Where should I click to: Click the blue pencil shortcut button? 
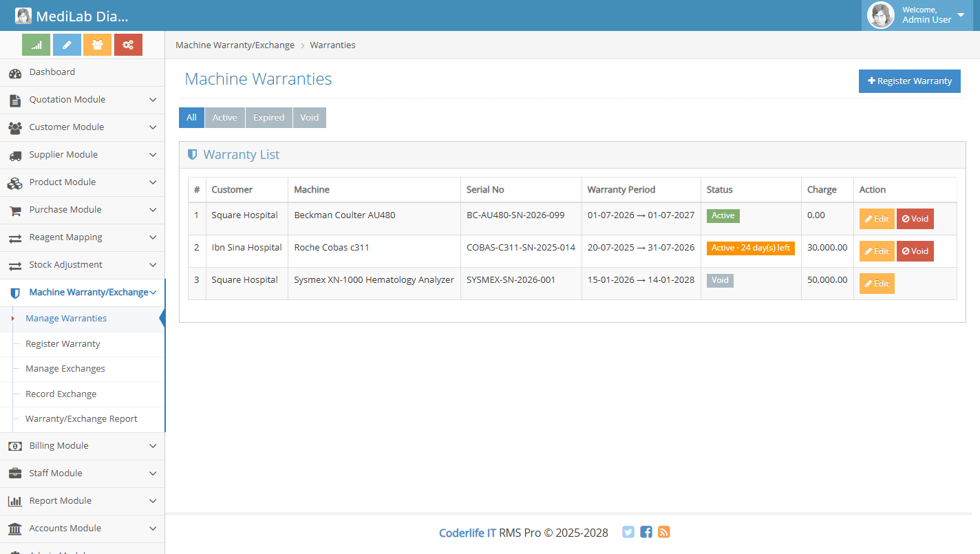(x=67, y=45)
